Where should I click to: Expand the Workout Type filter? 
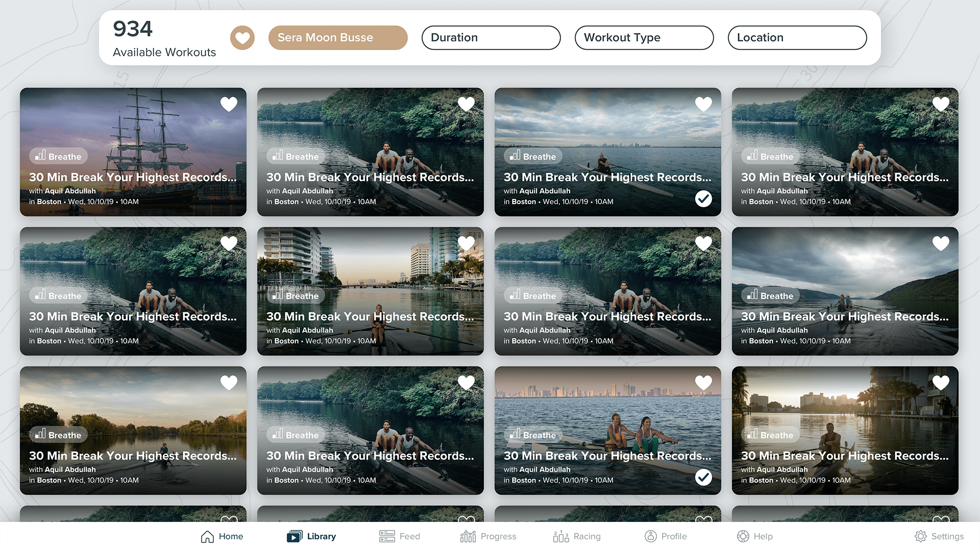click(x=644, y=38)
